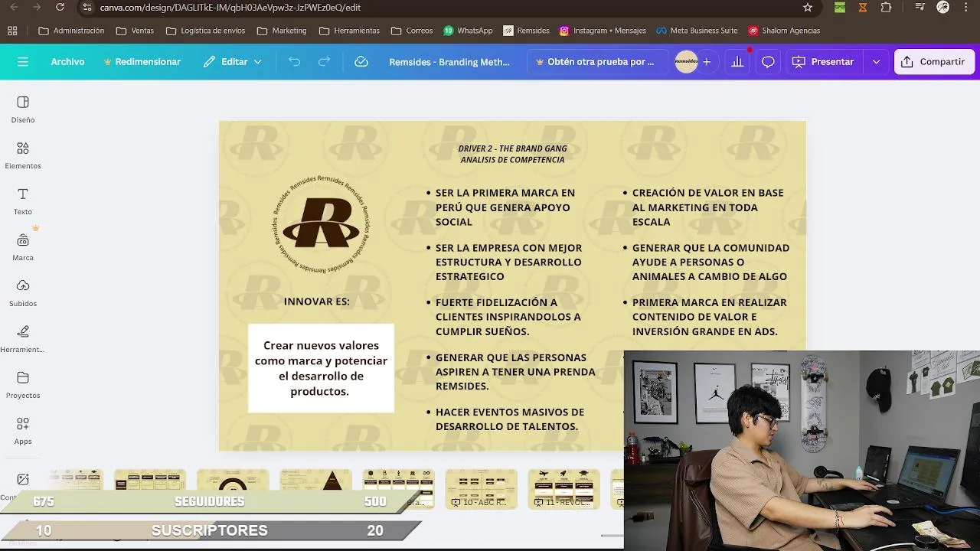Image resolution: width=980 pixels, height=551 pixels.
Task: Select slide thumbnail 11 - REVOL...
Action: point(564,489)
